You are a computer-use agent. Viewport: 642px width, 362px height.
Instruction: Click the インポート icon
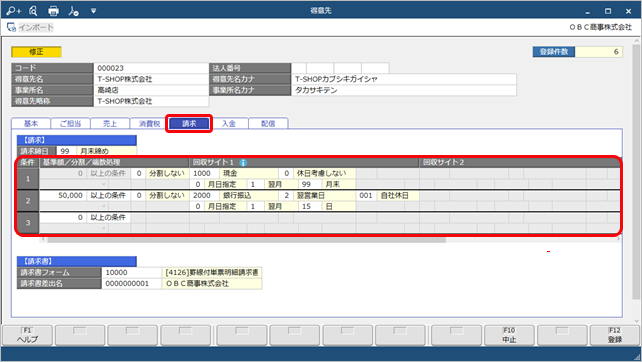pyautogui.click(x=11, y=27)
